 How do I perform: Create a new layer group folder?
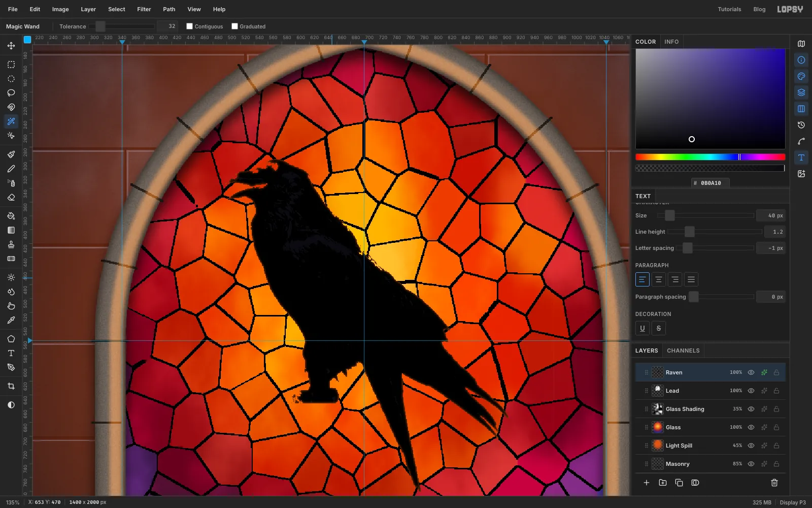point(663,483)
